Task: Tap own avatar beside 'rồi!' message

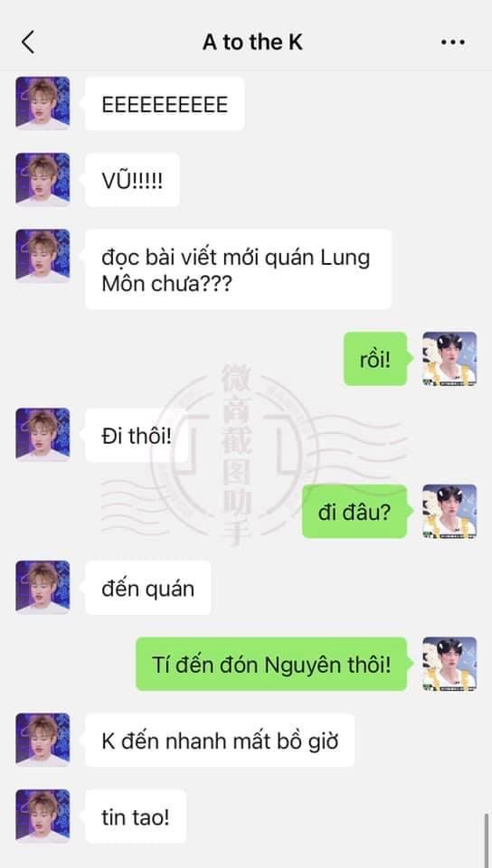Action: 449,359
